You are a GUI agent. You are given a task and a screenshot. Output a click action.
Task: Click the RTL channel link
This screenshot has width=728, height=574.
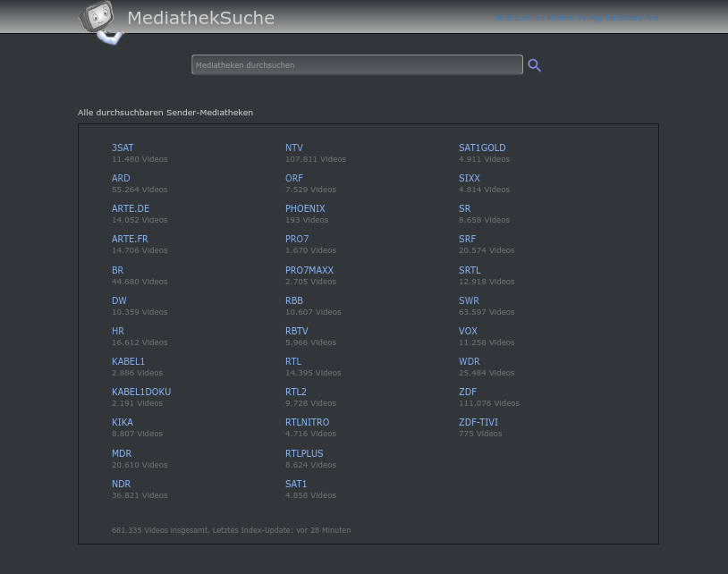[293, 361]
